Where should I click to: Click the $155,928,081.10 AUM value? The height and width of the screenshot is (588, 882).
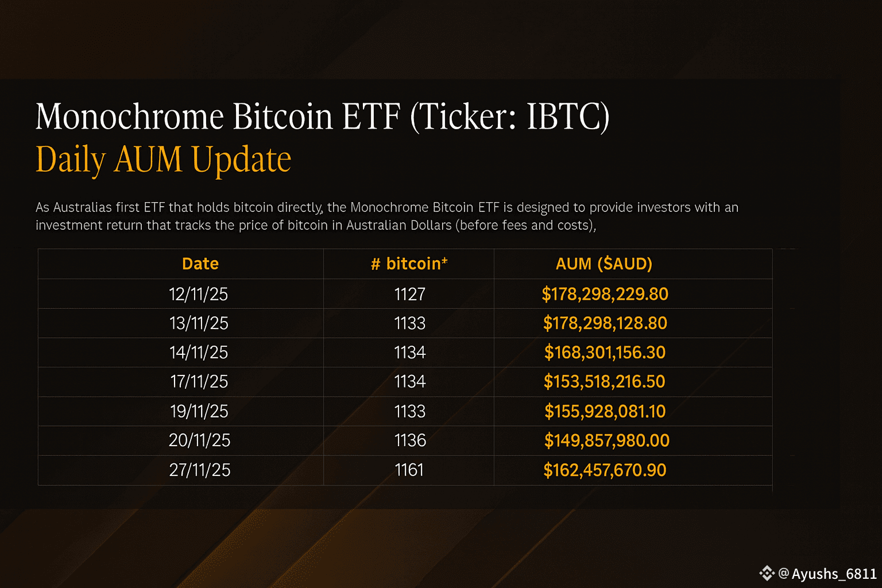[x=605, y=411]
